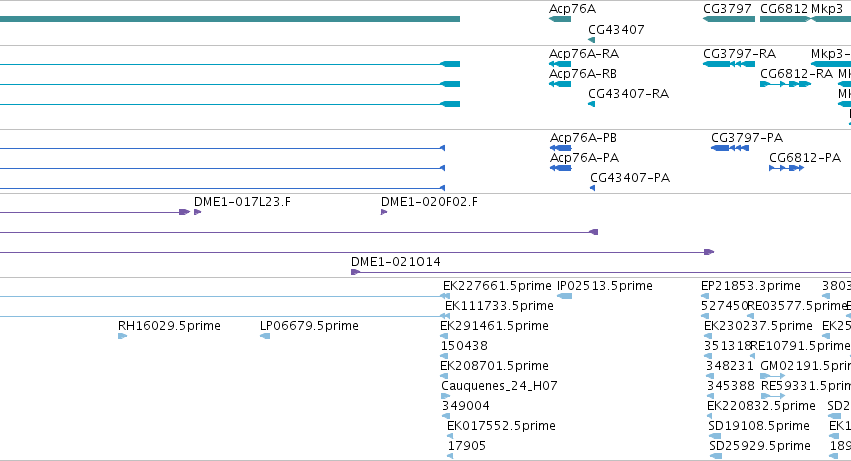851x461 pixels.
Task: Click the DME1-021O14 feature start
Action: [x=355, y=272]
